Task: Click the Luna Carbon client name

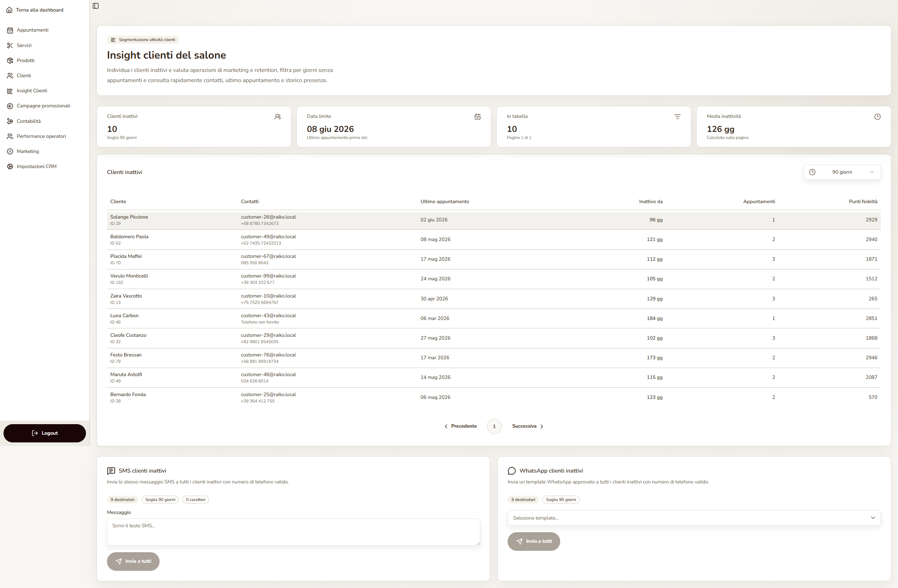Action: [124, 315]
